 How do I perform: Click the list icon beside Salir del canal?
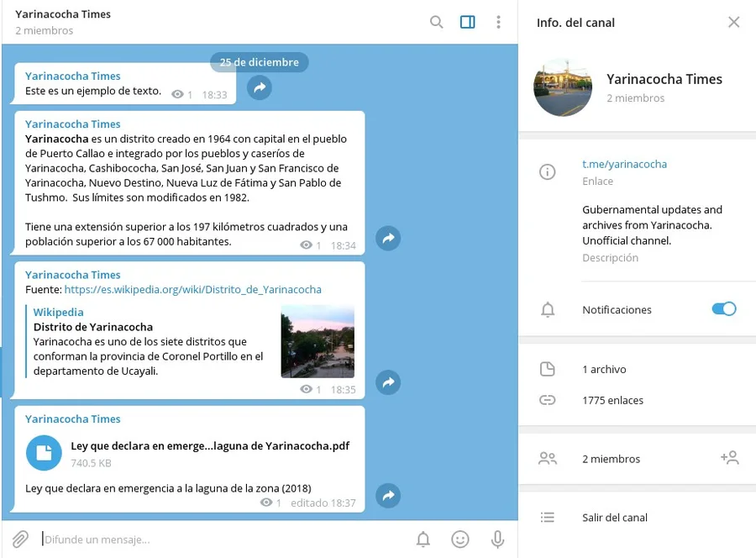tap(547, 518)
